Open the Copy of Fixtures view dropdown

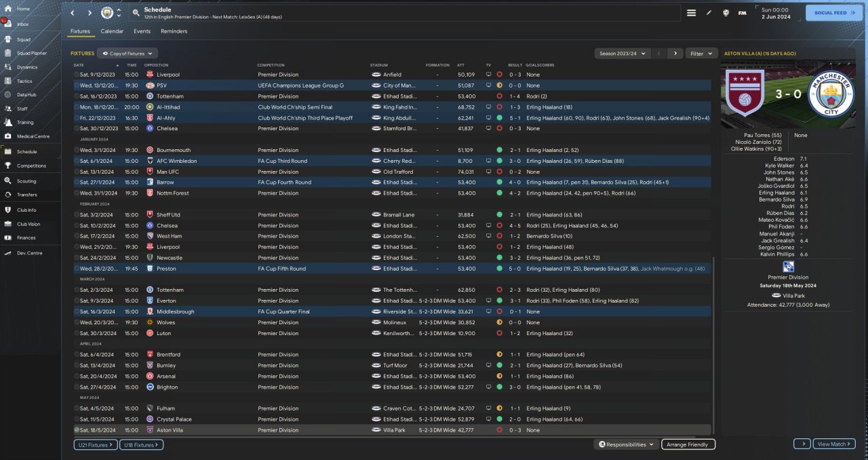127,53
